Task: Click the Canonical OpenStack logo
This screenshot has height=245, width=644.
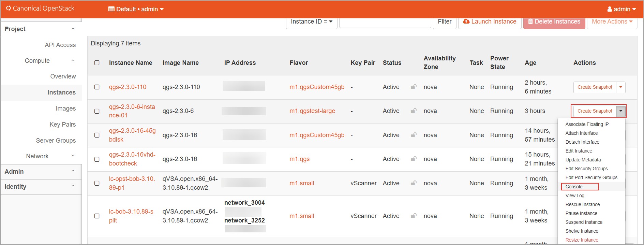Action: [x=40, y=9]
